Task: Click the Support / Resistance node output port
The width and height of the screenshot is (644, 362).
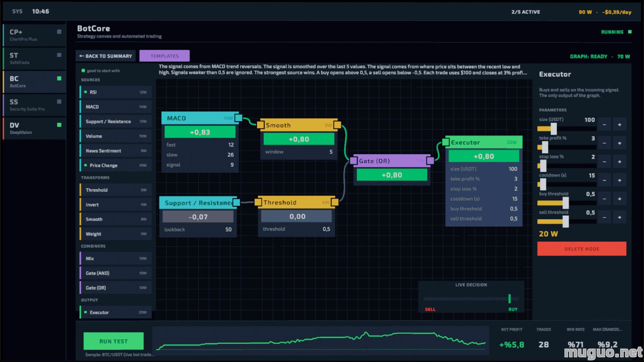Action: pos(236,202)
